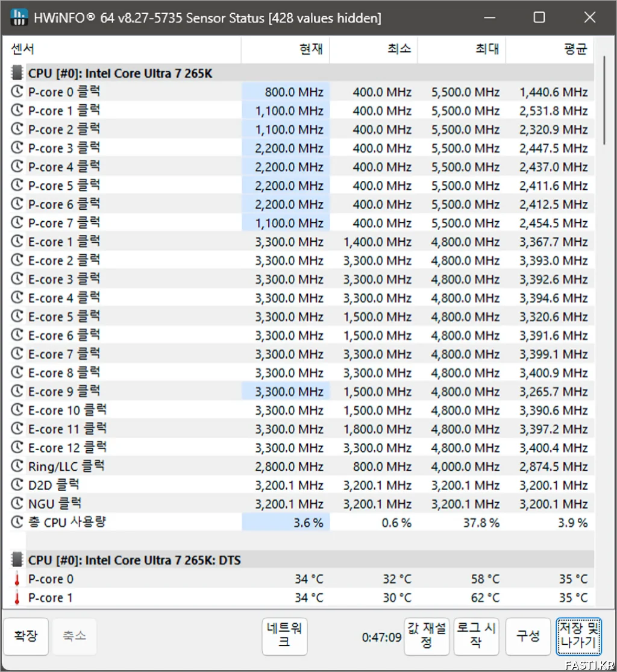The width and height of the screenshot is (617, 672).
Task: Click clock icon beside E-core 10 클럭
Action: point(17,410)
